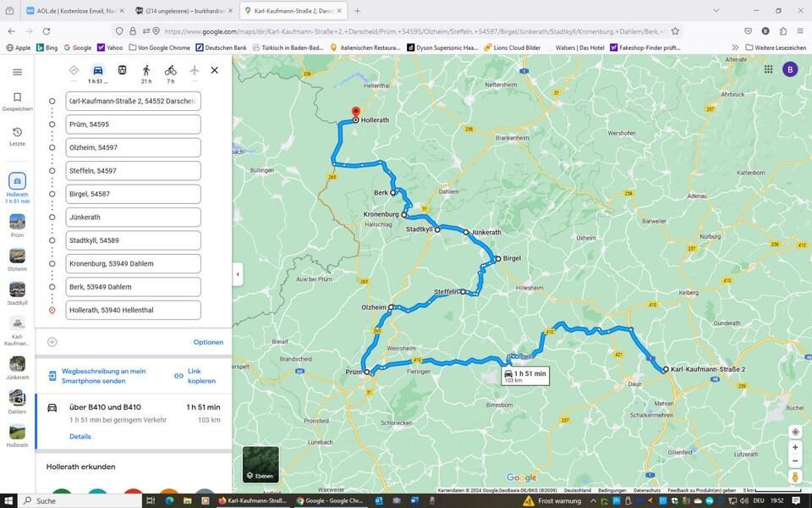Click Link kopieren

click(x=200, y=376)
